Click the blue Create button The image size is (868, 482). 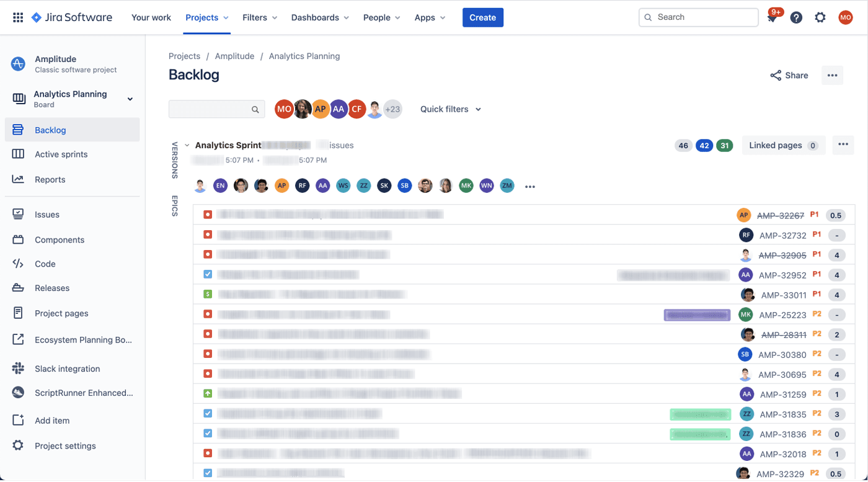click(482, 17)
